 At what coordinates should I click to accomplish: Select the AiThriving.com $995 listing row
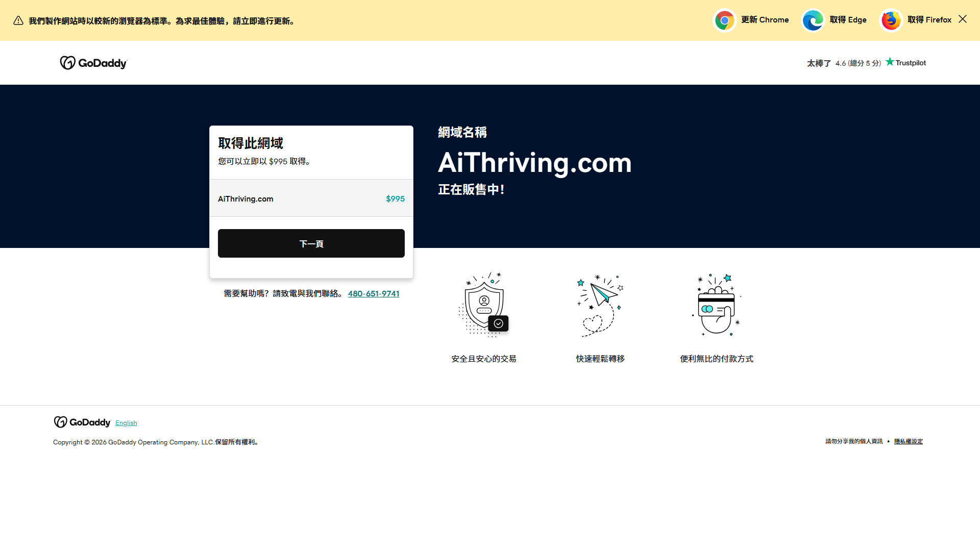pos(311,198)
